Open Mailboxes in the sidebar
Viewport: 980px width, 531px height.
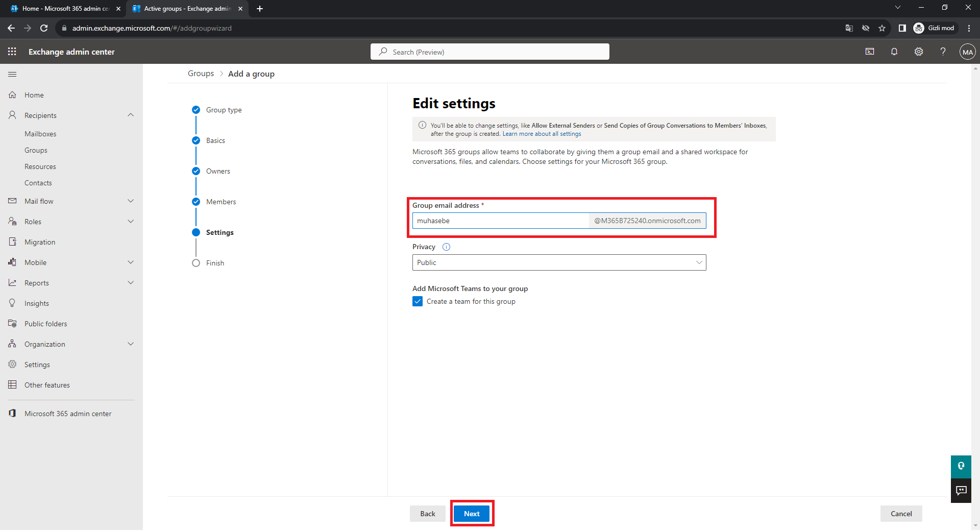click(40, 134)
